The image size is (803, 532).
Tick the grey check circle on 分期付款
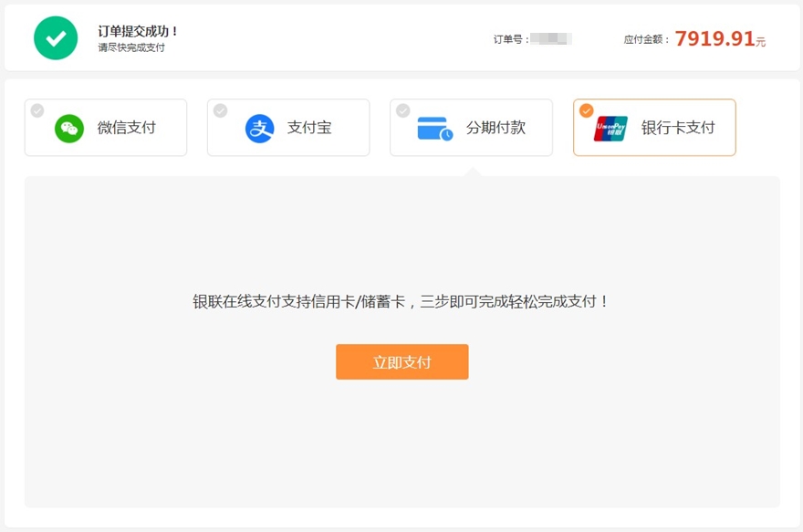[402, 110]
